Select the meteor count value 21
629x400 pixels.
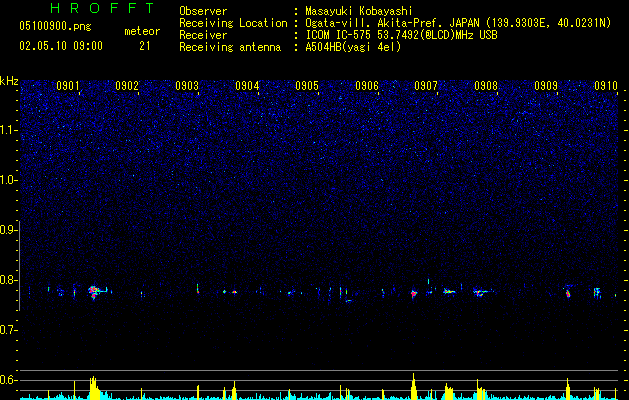point(145,46)
